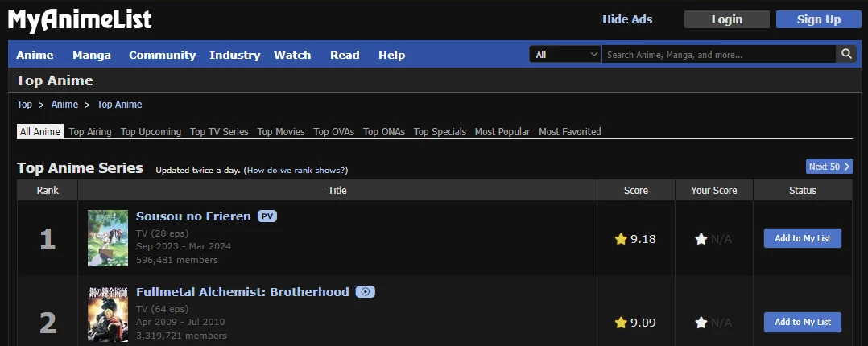Click the Score column header
The width and height of the screenshot is (868, 346).
636,190
